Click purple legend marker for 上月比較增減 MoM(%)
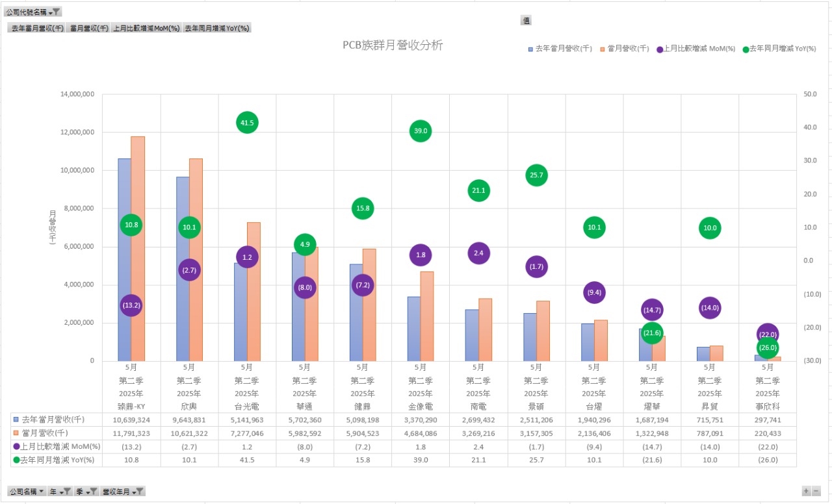 660,49
